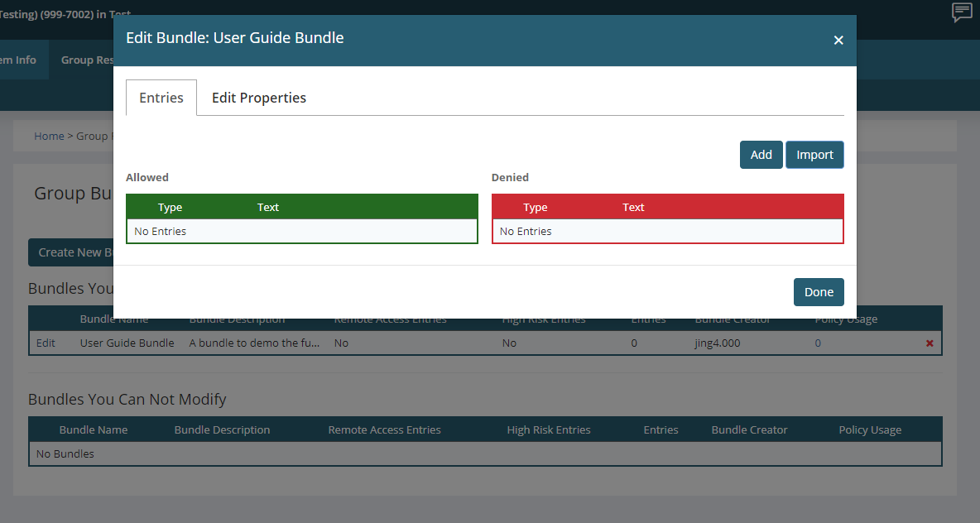Close the Edit Bundle dialog
Screen dimensions: 980x523
838,40
